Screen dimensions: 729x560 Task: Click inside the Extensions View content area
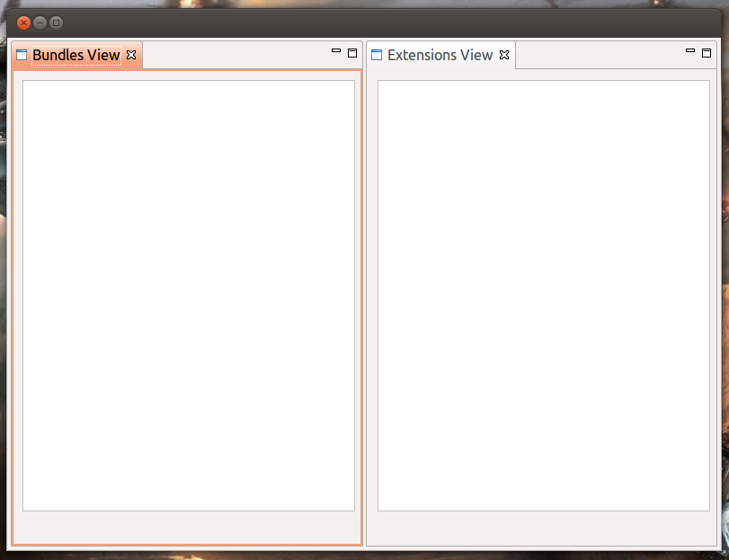coord(544,296)
